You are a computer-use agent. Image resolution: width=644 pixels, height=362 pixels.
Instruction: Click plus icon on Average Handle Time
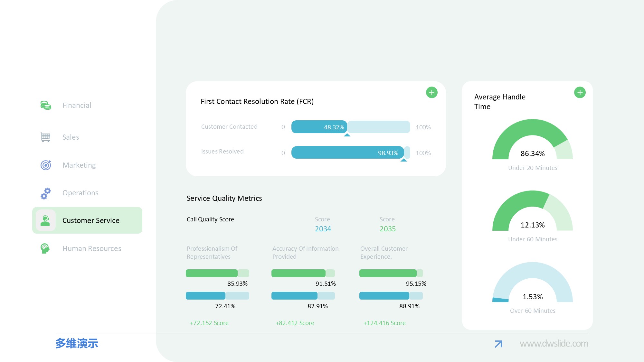click(580, 93)
